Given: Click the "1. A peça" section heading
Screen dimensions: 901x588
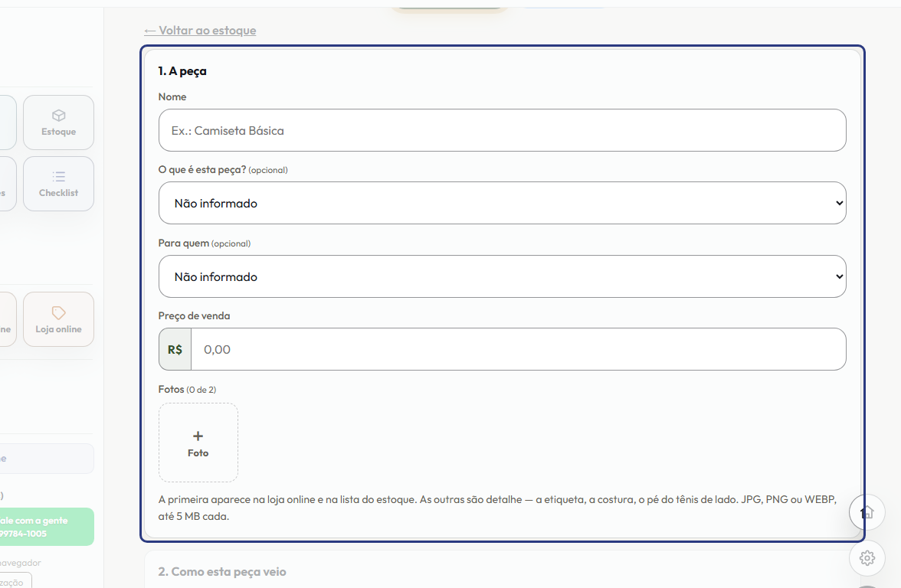Looking at the screenshot, I should (182, 71).
